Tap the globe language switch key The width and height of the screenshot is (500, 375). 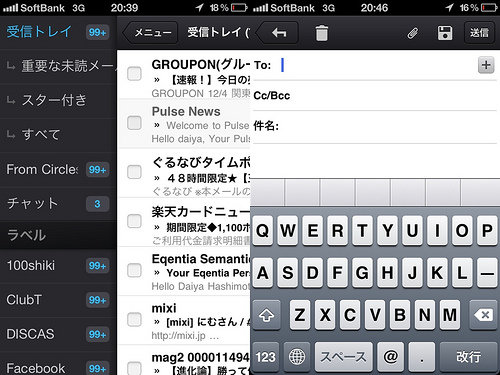pyautogui.click(x=297, y=357)
